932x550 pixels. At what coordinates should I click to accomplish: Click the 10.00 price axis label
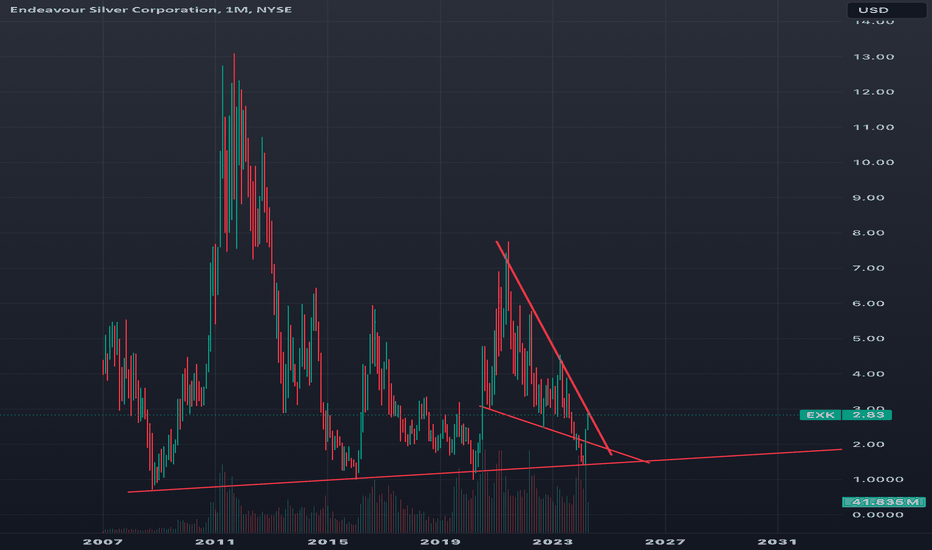[874, 162]
